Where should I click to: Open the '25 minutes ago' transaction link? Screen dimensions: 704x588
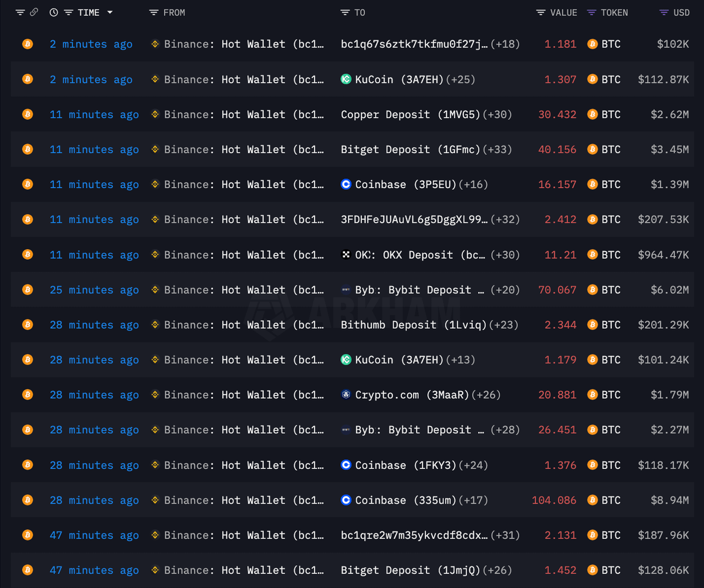click(x=94, y=290)
